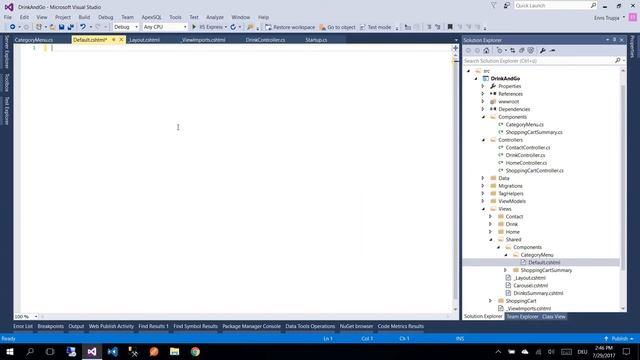Select HomeController.cs in Solution Explorer
This screenshot has height=360, width=640.
tap(526, 163)
